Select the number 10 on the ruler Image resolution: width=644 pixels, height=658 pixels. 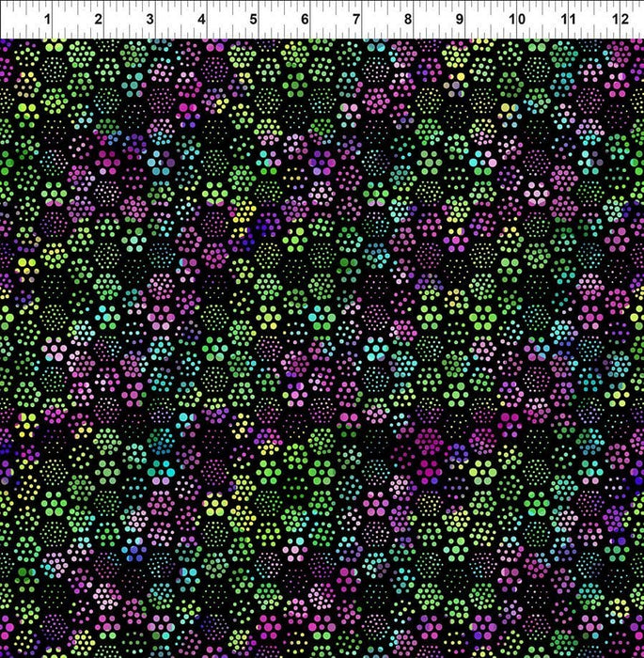coord(516,19)
